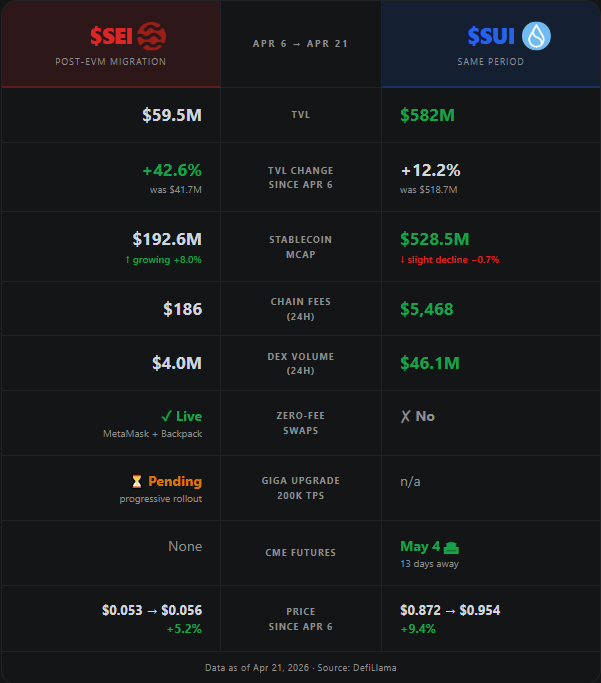Select the $SEI heading text
This screenshot has height=683, width=601.
[111, 36]
